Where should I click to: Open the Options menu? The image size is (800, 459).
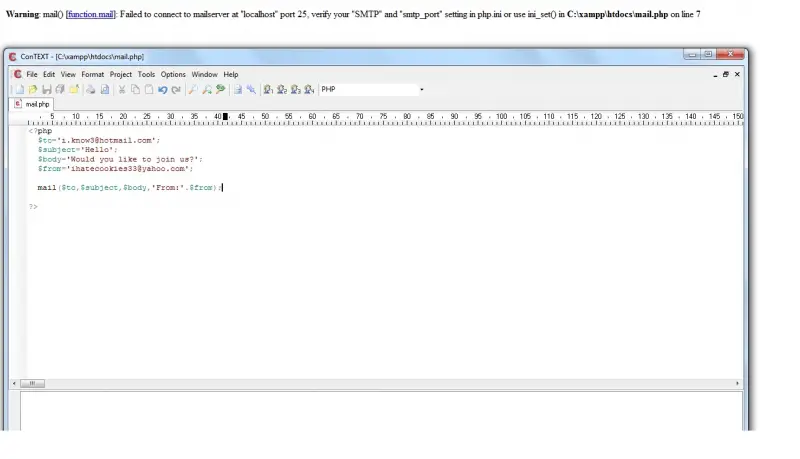tap(173, 74)
